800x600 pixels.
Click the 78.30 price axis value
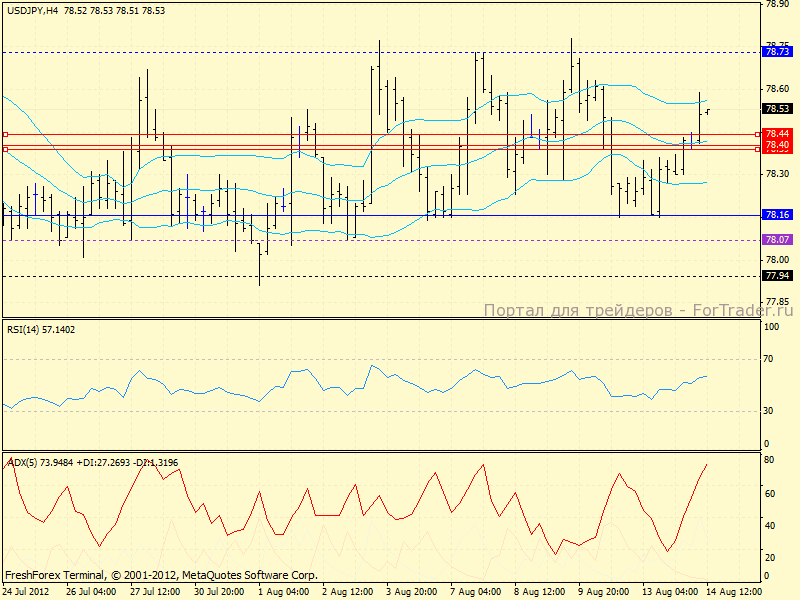click(x=777, y=174)
